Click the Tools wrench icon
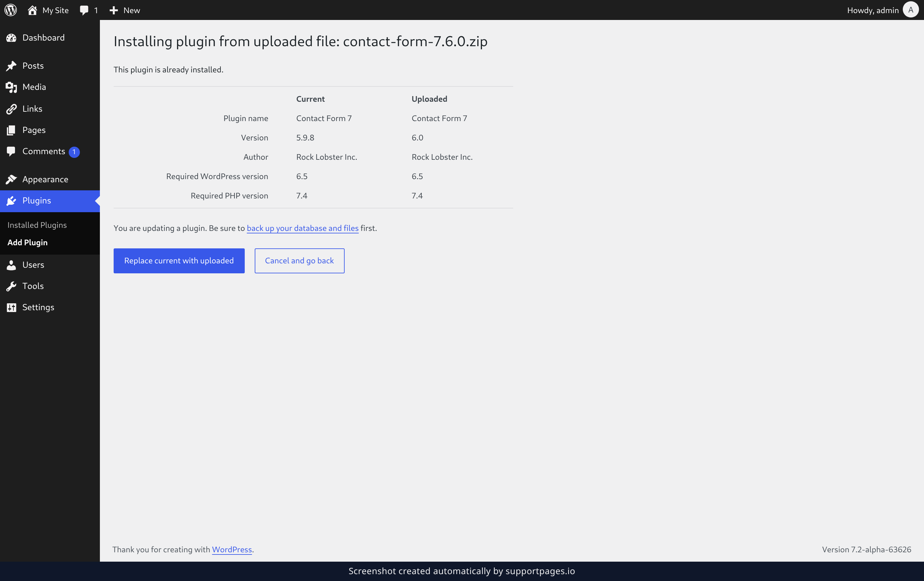This screenshot has height=581, width=924. pos(12,286)
